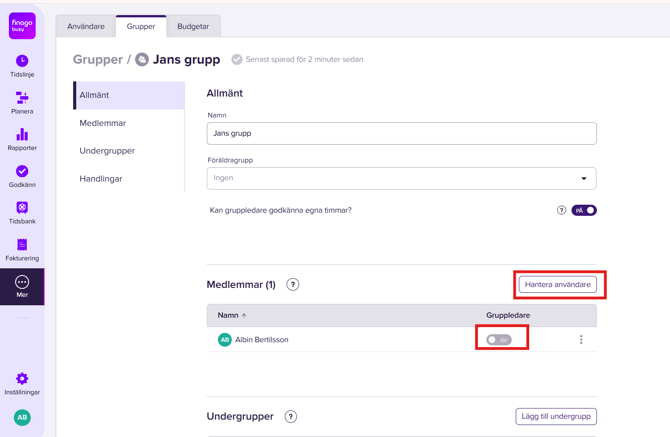Open Godkänn in the sidebar
Screen dimensions: 670x437
click(22, 176)
